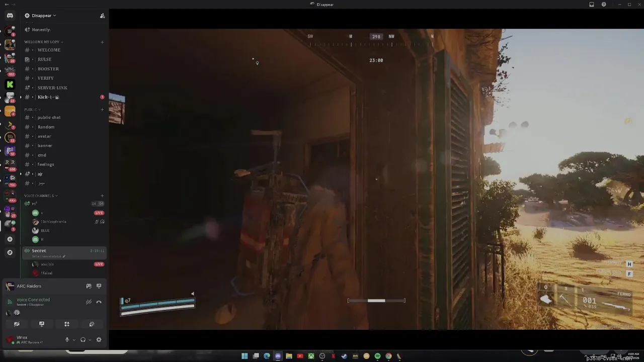
Task: Open Windows Start button on taskbar
Action: tap(245, 356)
